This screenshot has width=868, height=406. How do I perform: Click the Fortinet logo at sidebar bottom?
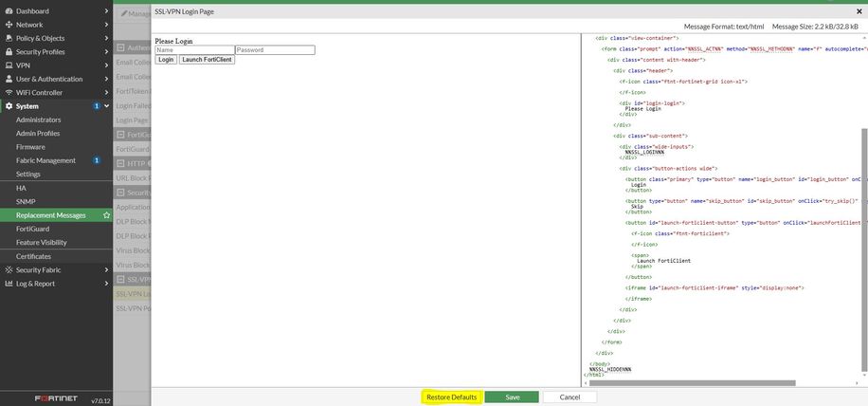(57, 398)
